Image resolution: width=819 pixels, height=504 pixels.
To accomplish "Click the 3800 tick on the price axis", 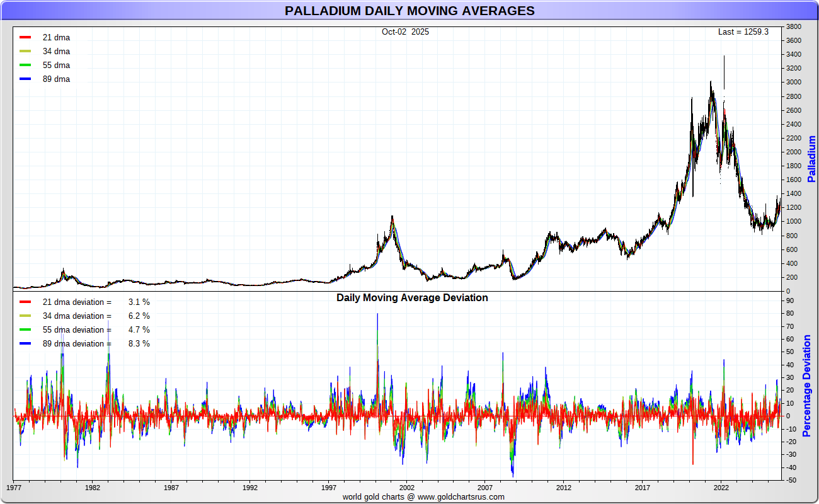I will [793, 27].
